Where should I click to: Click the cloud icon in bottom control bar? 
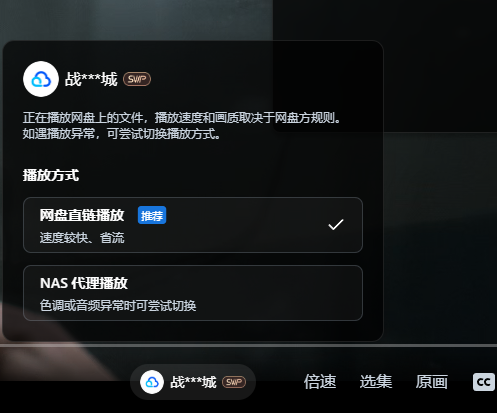pyautogui.click(x=152, y=382)
